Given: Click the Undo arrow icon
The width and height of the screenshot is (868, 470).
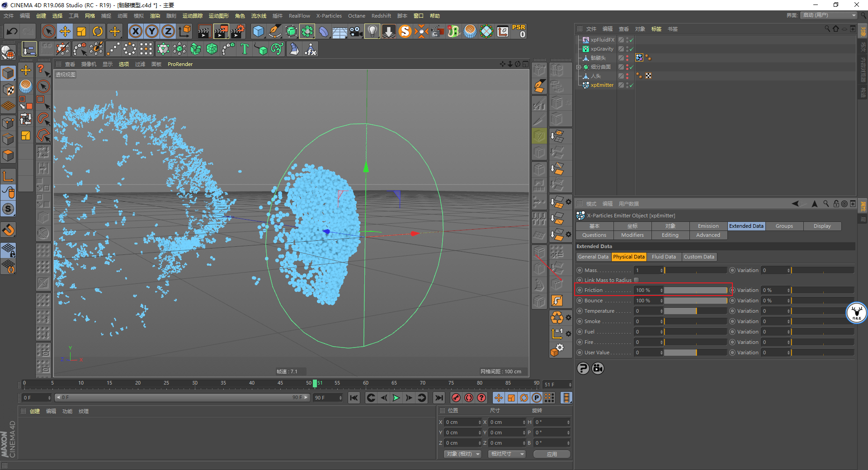Looking at the screenshot, I should [x=12, y=31].
